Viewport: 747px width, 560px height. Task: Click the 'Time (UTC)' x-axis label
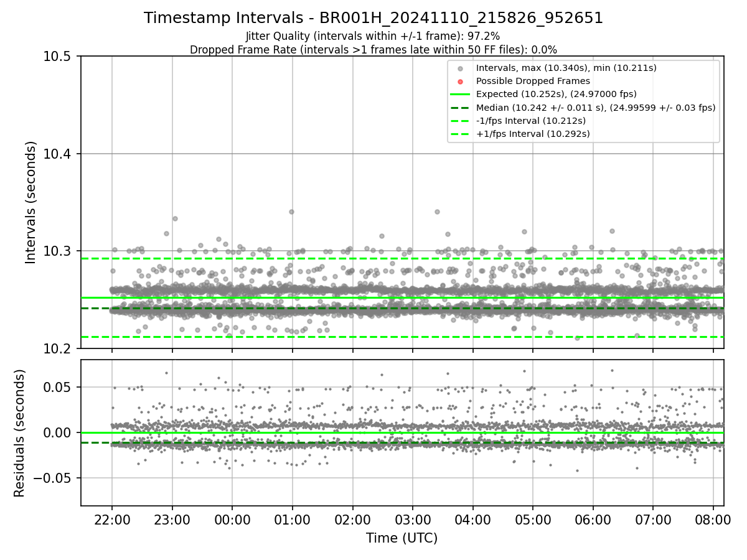point(402,538)
